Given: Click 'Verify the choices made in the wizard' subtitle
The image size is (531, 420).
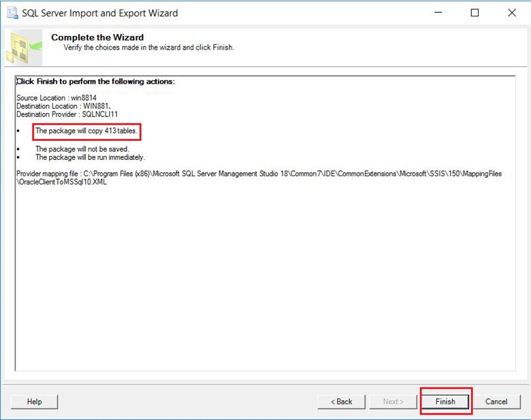Looking at the screenshot, I should click(x=148, y=48).
